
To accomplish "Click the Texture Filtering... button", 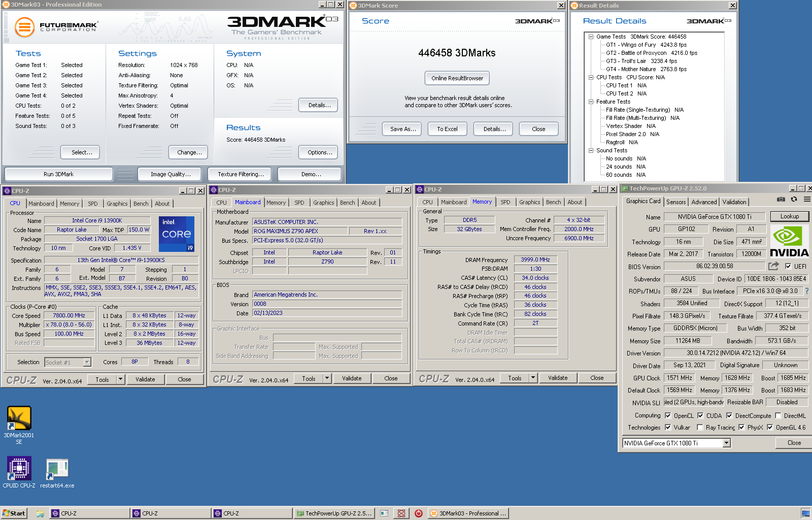I will click(x=241, y=174).
